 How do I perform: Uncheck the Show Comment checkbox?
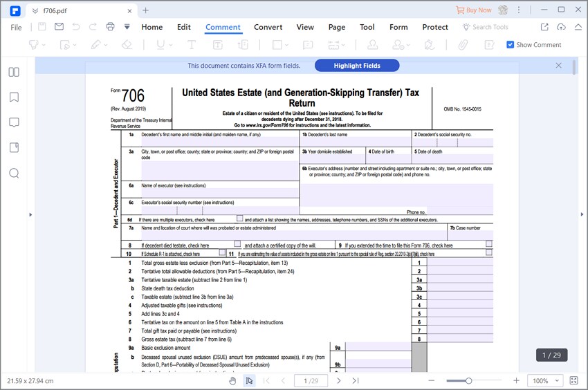click(510, 45)
